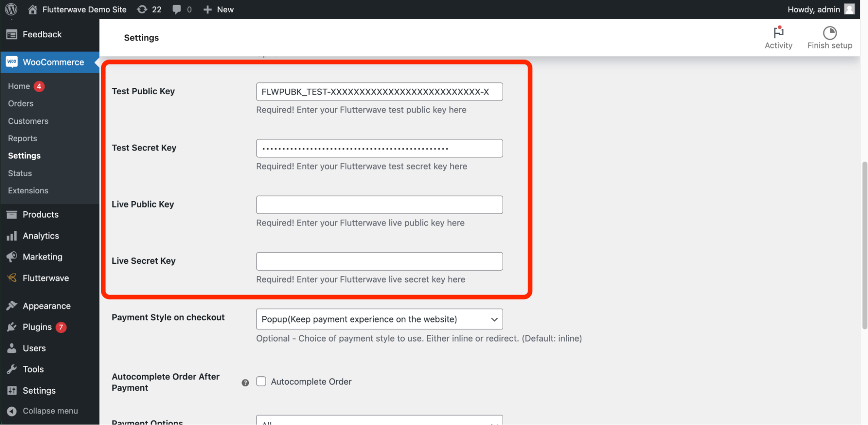Expand the Payment Options dropdown
Image resolution: width=868 pixels, height=425 pixels.
pyautogui.click(x=380, y=420)
